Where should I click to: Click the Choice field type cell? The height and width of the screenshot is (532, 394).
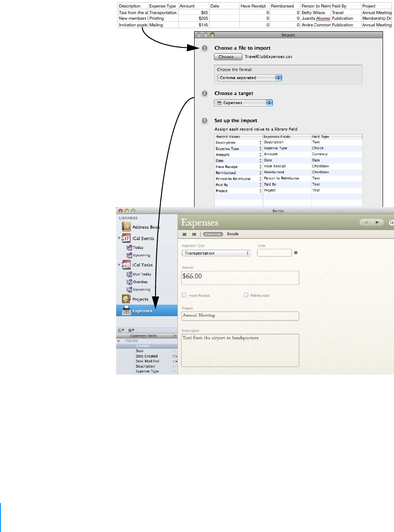pos(336,148)
